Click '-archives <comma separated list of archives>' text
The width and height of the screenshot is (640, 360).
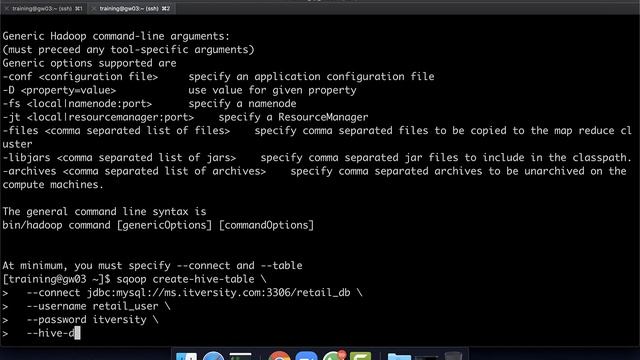point(134,171)
